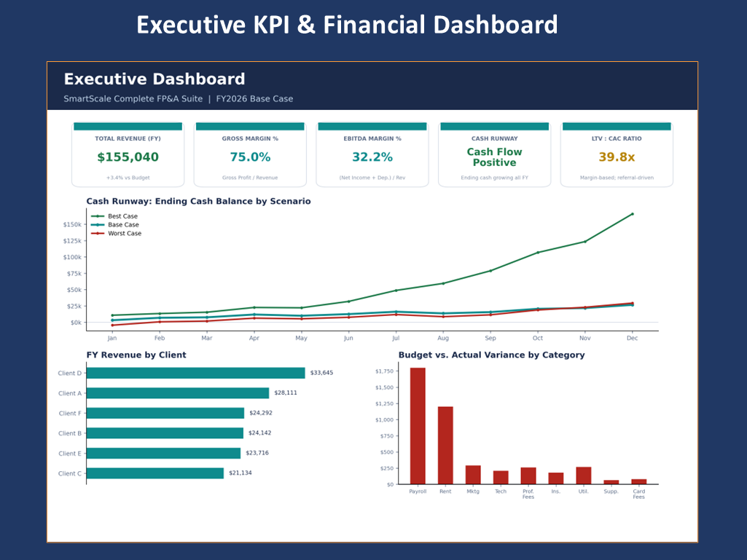Click the 'TOTAL REVENUE (FY)' card label

tap(128, 138)
